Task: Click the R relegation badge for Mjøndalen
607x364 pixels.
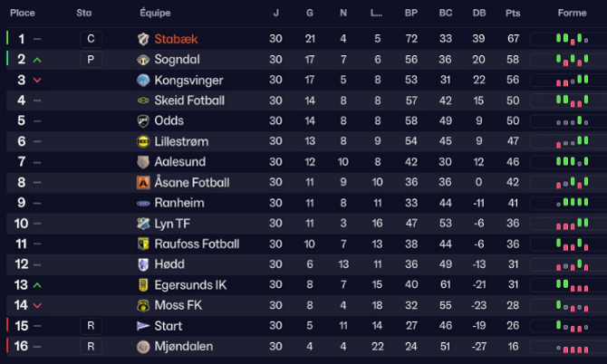Action: click(x=89, y=347)
